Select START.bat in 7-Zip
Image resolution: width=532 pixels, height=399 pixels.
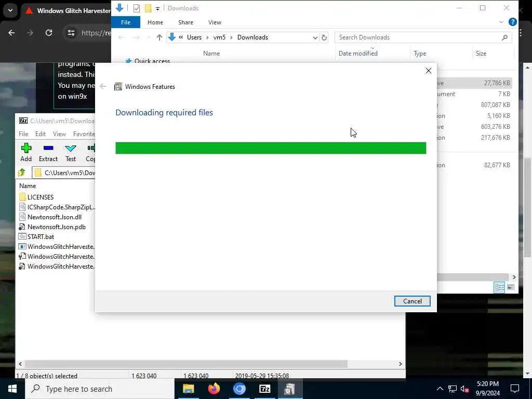coord(37,237)
